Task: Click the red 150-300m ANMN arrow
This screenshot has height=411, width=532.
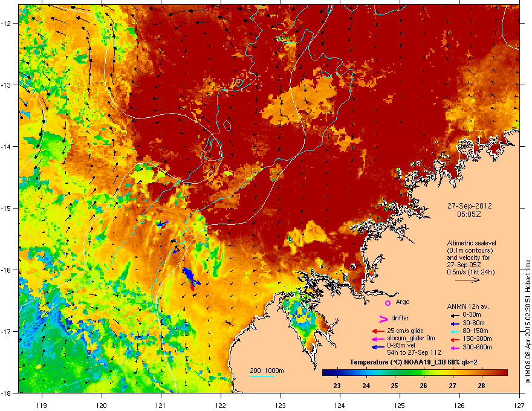Action: tap(455, 339)
